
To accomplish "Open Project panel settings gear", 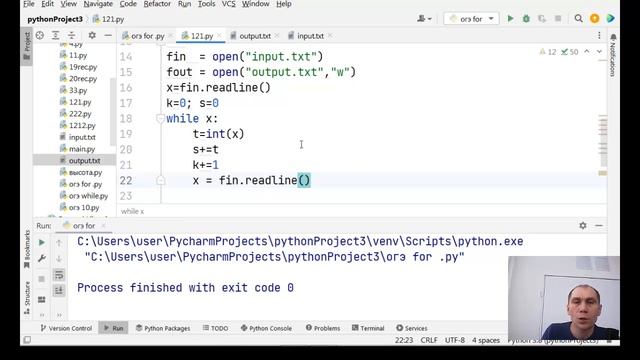I will (x=92, y=36).
